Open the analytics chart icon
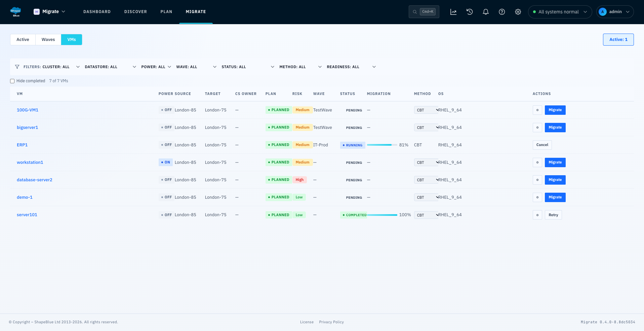This screenshot has height=331, width=644. click(453, 12)
